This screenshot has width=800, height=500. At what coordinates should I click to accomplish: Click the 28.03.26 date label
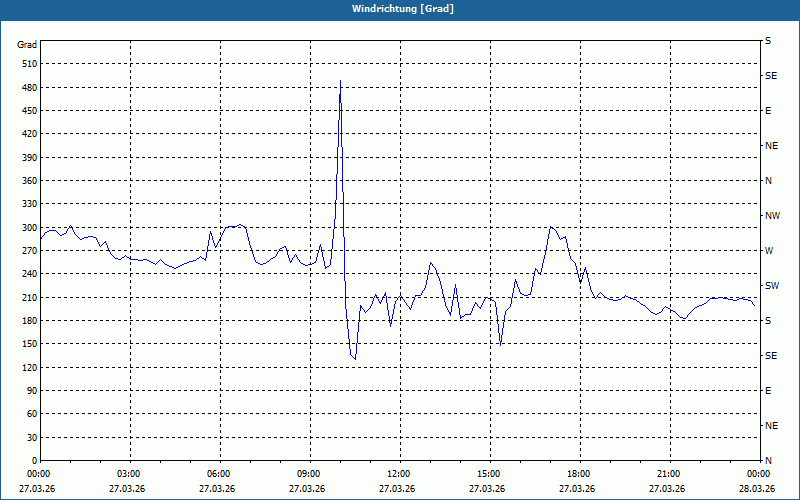(x=756, y=489)
